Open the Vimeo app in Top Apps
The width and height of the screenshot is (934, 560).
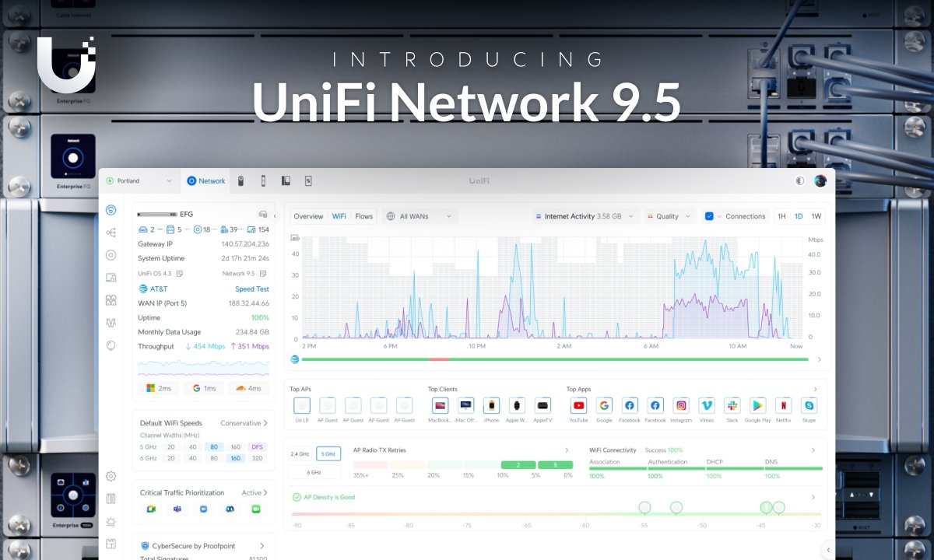click(x=707, y=405)
